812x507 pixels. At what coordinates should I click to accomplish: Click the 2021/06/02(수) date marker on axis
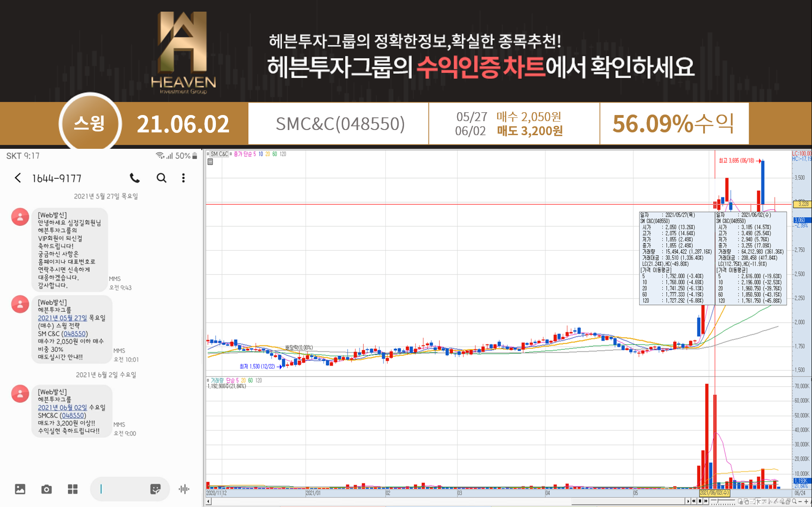715,493
